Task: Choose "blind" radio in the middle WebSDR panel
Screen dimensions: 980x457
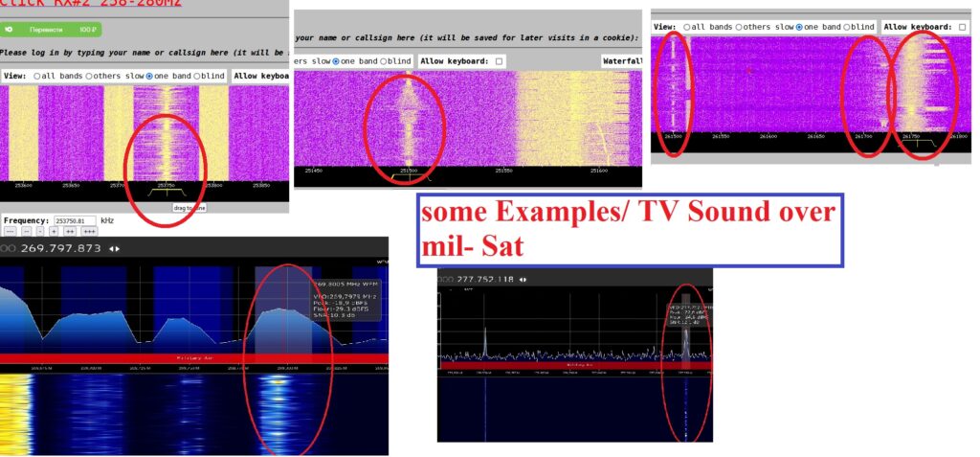Action: [x=384, y=61]
